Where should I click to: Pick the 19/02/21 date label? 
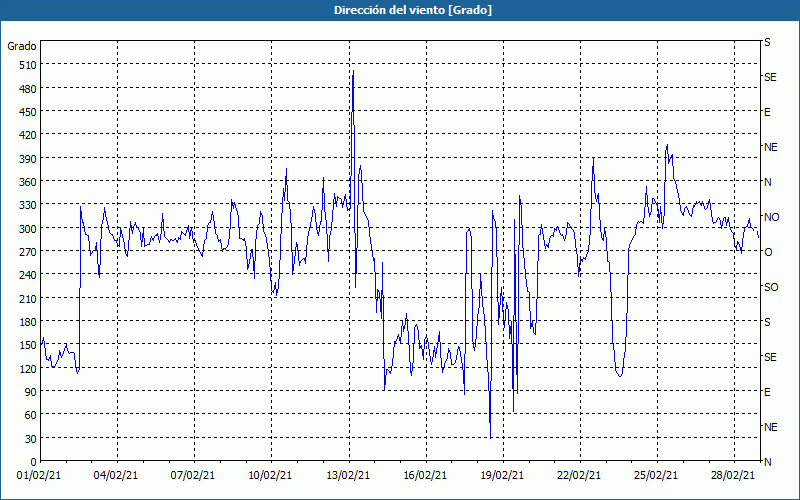(502, 476)
